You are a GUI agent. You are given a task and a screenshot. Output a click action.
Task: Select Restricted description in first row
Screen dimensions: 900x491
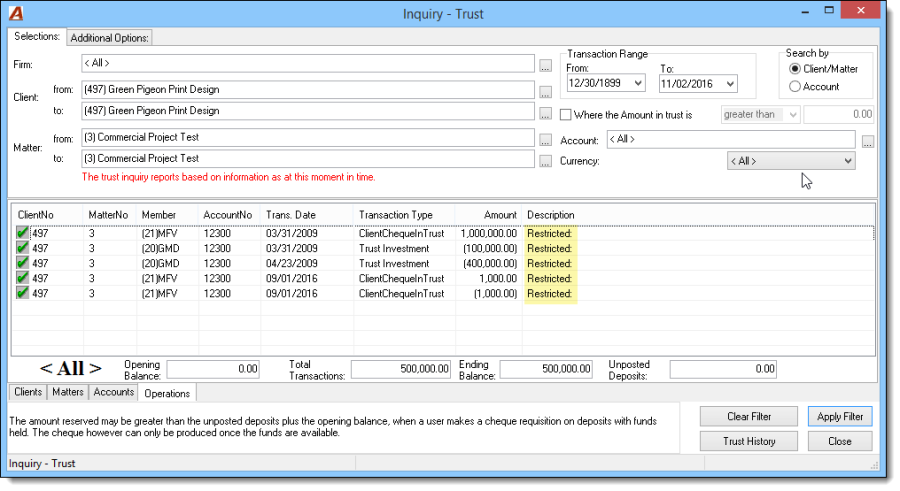[549, 234]
